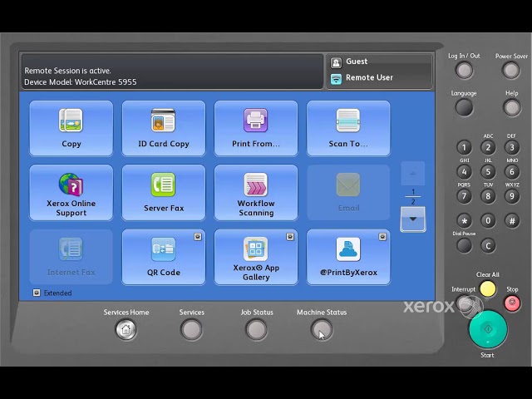Open Job Status

pos(257,329)
